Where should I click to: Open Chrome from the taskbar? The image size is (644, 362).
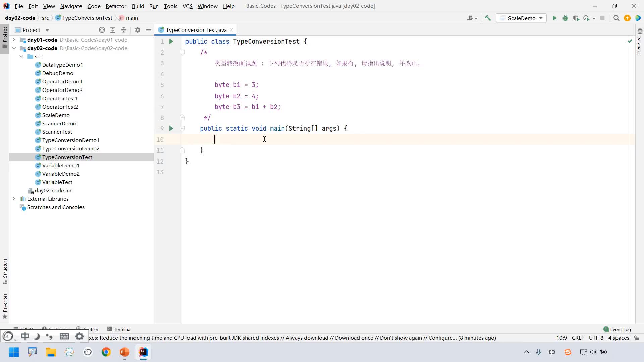[106, 352]
